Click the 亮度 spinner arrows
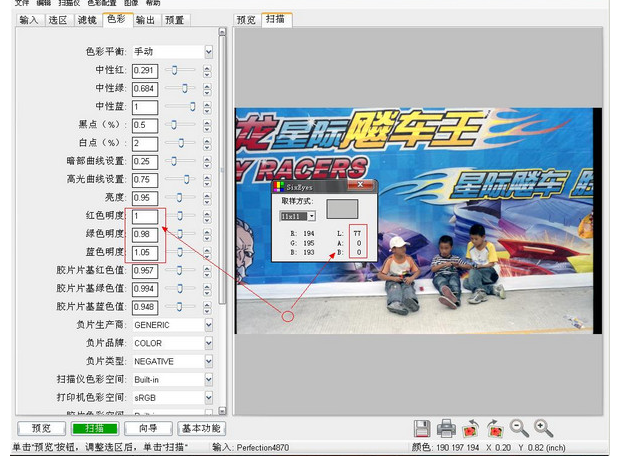This screenshot has height=456, width=627. (207, 198)
